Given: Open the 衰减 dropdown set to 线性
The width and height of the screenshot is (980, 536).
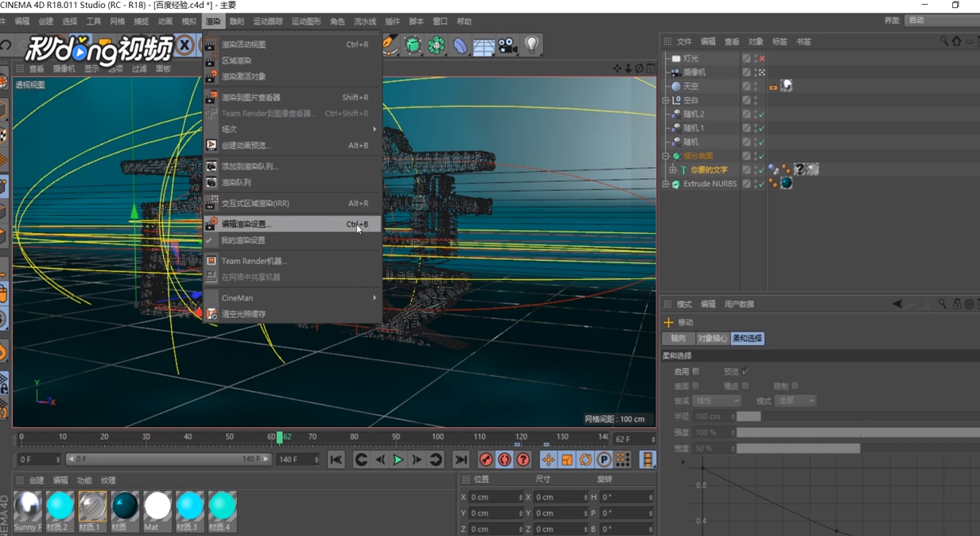Looking at the screenshot, I should click(716, 401).
